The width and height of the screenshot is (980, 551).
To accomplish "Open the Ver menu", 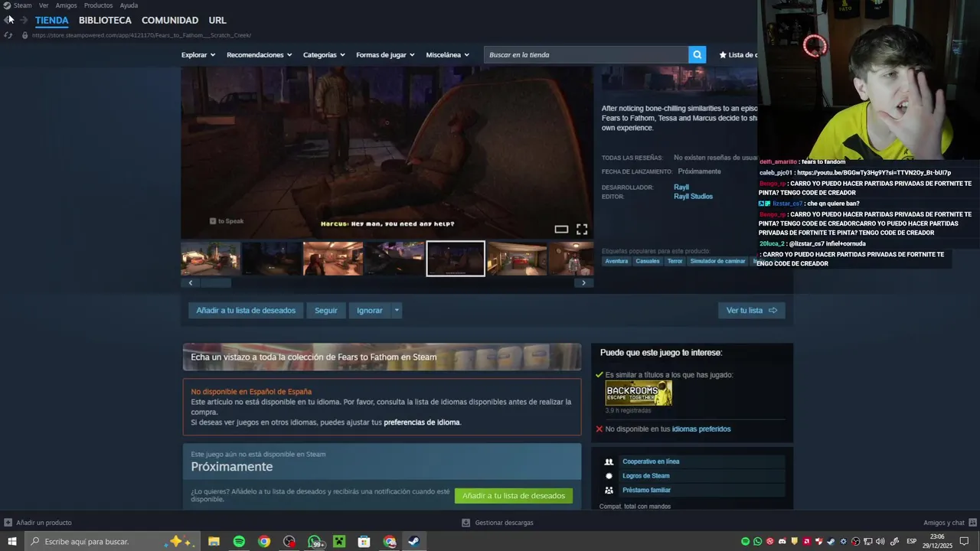I will (44, 5).
